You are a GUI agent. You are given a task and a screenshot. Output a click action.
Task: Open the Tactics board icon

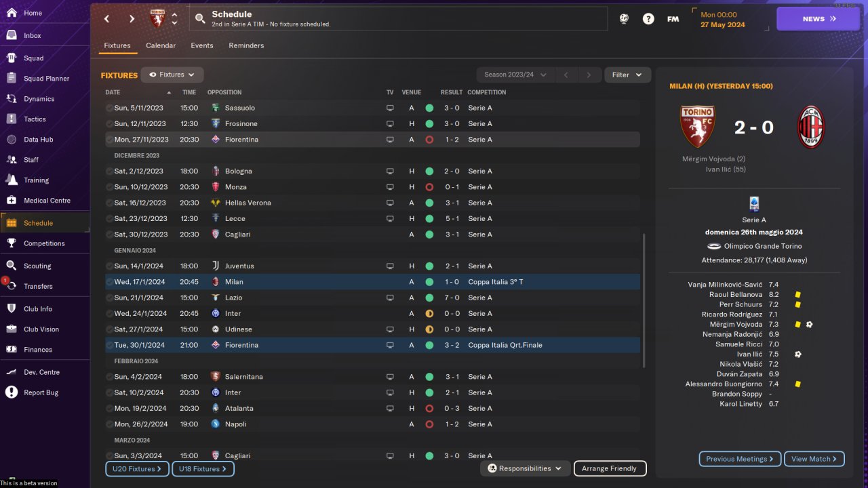tap(12, 119)
